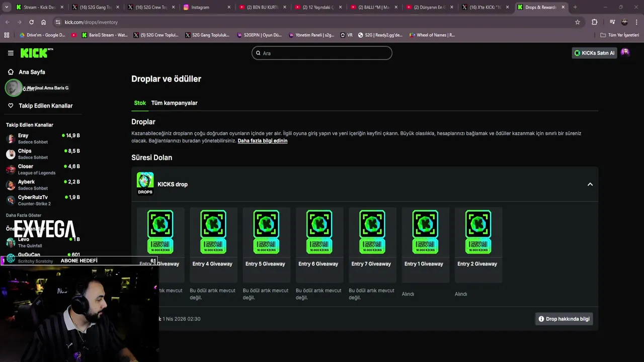This screenshot has width=644, height=362.
Task: Open Levo recommended channel
Action: click(43, 242)
